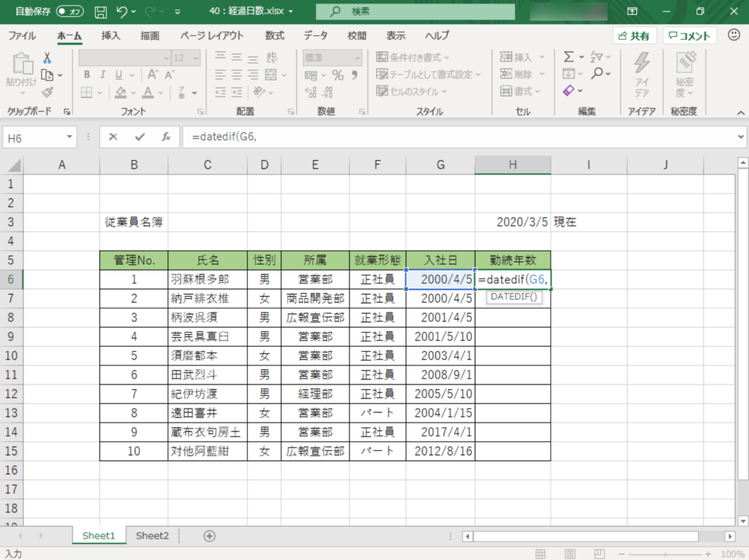
Task: Toggle the AutoSave switch
Action: [70, 12]
